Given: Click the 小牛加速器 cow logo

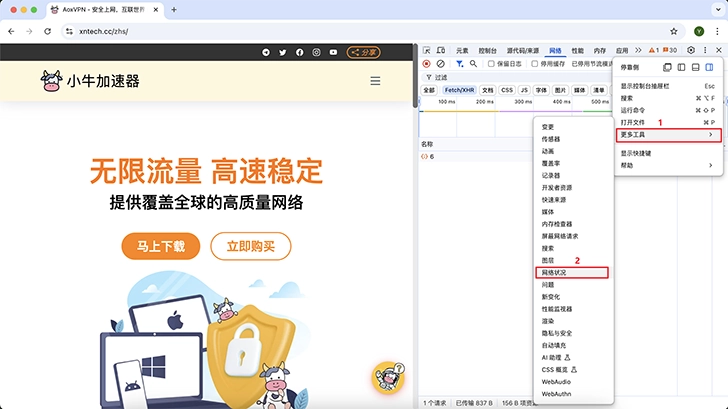Looking at the screenshot, I should pos(90,81).
